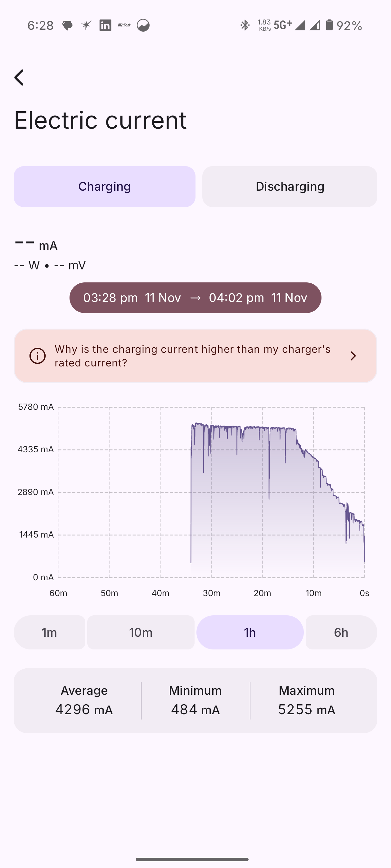
Task: Tap the chat bubble notification icon
Action: 67,25
